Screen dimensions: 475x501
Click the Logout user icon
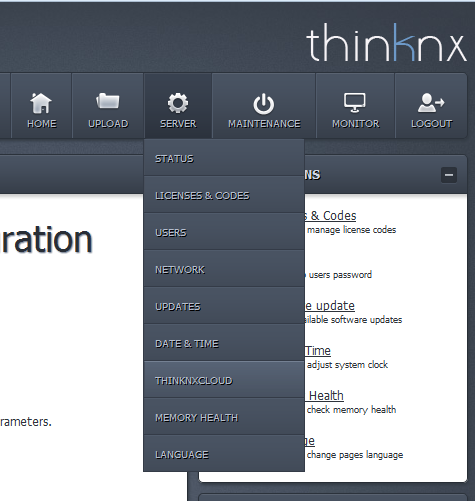[x=431, y=103]
